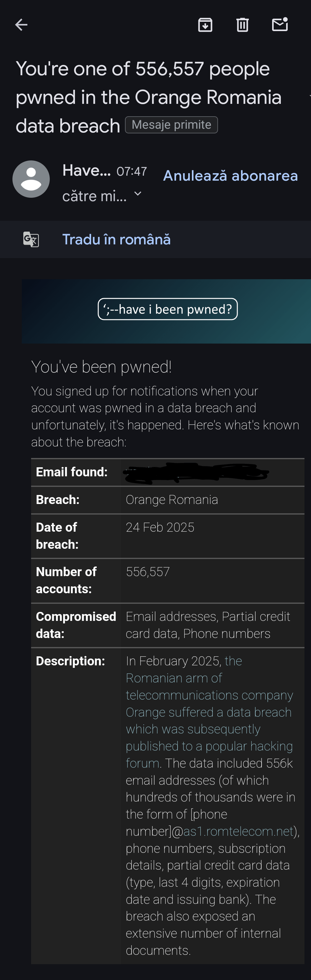Image resolution: width=311 pixels, height=980 pixels.
Task: Tap the You've been pwned! heading
Action: coord(101,367)
